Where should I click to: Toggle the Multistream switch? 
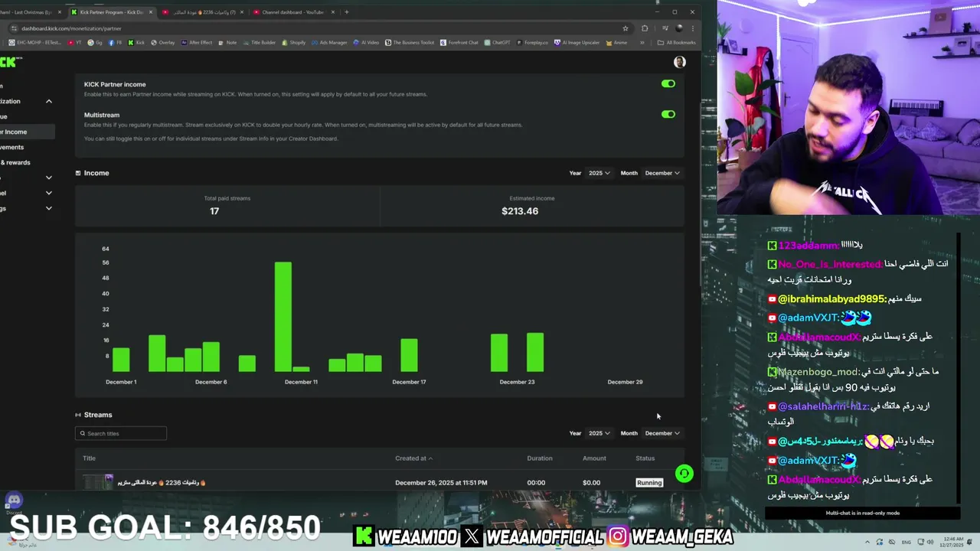[x=668, y=114]
